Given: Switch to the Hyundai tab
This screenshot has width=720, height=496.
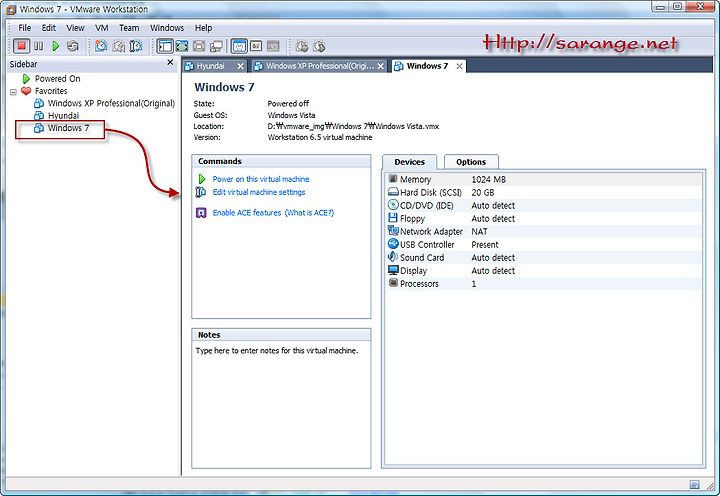Looking at the screenshot, I should pyautogui.click(x=210, y=66).
